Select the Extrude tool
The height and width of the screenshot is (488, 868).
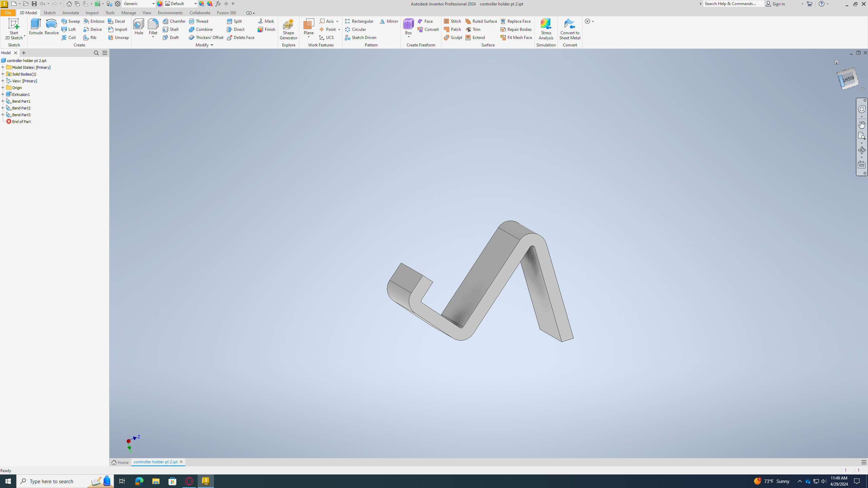[36, 27]
